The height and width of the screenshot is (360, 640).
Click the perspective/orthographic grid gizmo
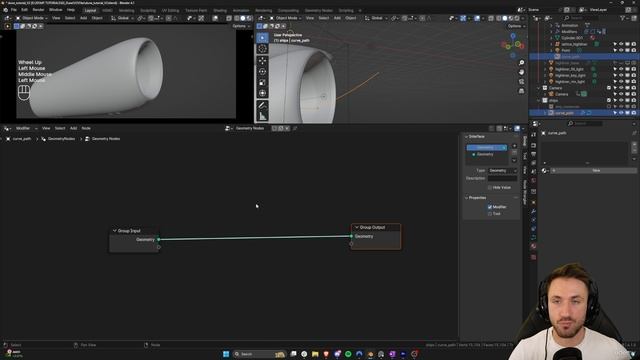[521, 91]
